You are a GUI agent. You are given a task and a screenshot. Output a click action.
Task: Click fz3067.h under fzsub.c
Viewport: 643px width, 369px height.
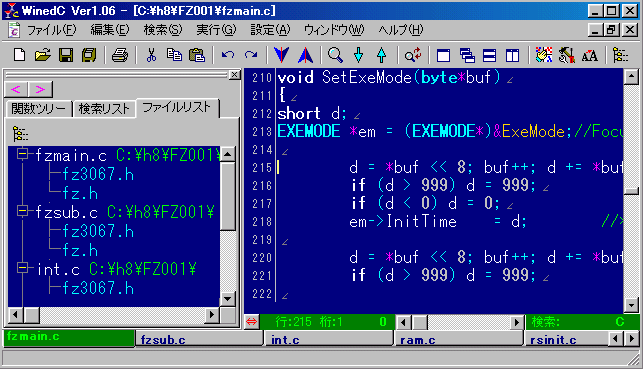(x=98, y=231)
